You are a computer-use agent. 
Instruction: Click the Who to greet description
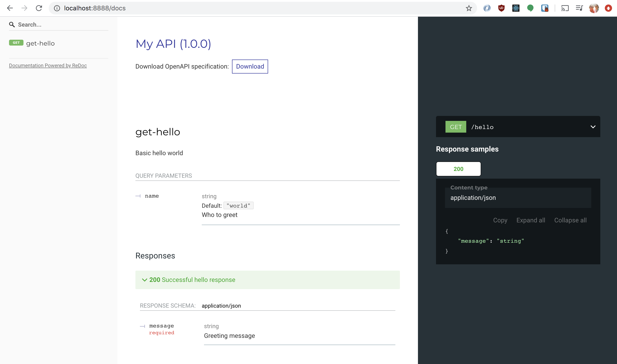pos(219,215)
